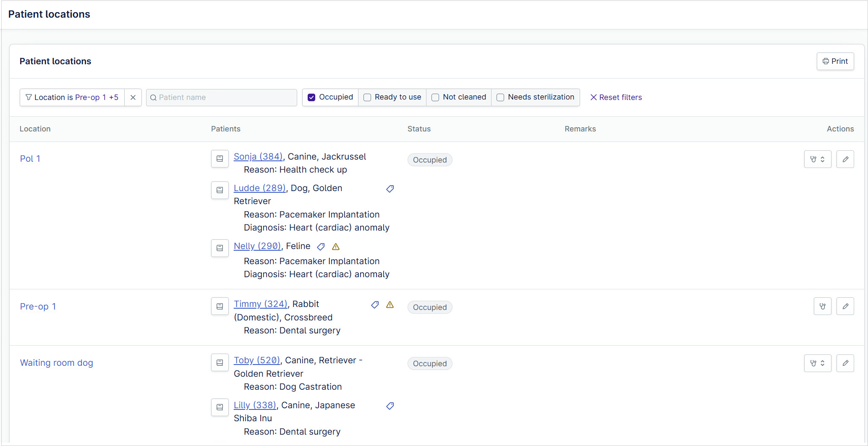Open the record icon beside Lilly (338)

pyautogui.click(x=220, y=407)
